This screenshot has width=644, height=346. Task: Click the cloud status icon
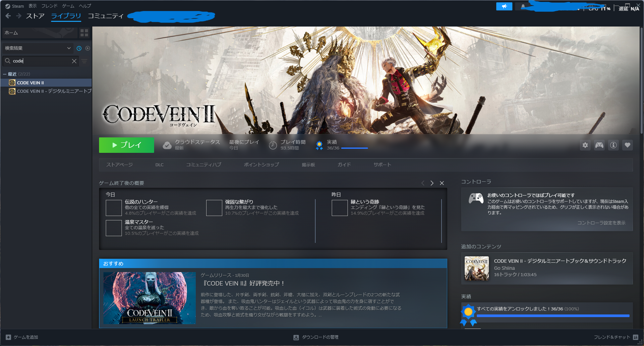[167, 145]
